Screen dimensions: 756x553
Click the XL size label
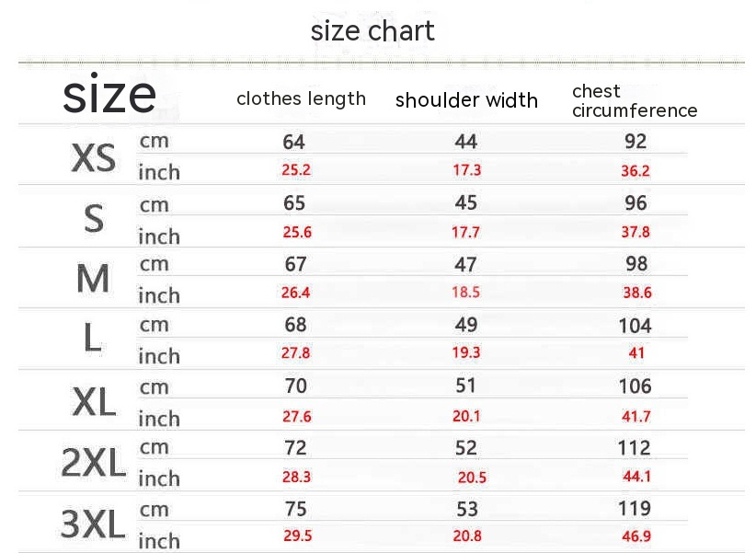pyautogui.click(x=94, y=401)
